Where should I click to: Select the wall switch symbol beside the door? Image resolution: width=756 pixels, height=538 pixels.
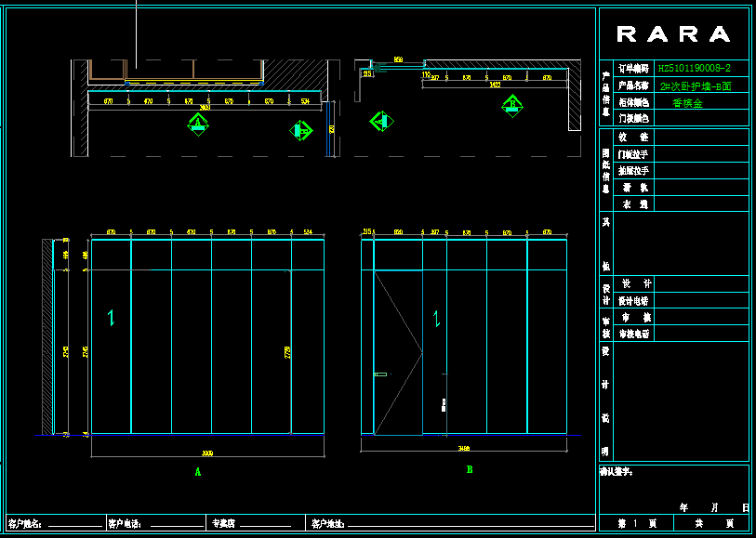pos(444,403)
